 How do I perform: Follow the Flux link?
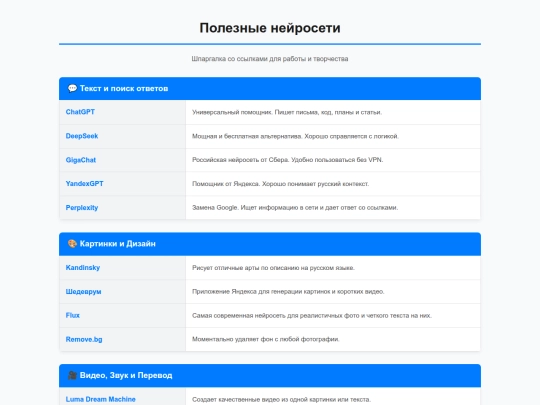coord(73,315)
